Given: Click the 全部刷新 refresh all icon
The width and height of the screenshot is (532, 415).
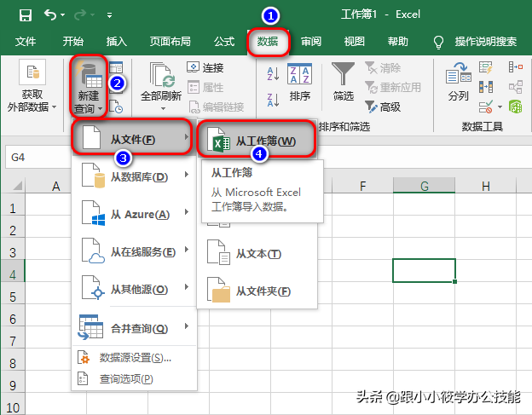Looking at the screenshot, I should [x=161, y=86].
